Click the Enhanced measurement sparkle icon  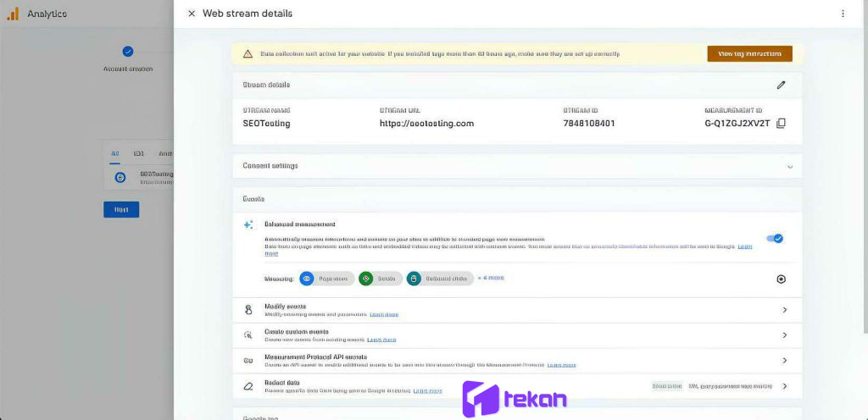(x=248, y=225)
